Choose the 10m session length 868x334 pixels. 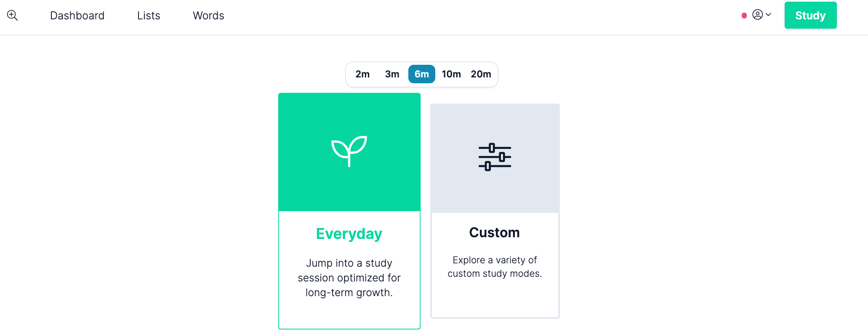click(x=451, y=74)
